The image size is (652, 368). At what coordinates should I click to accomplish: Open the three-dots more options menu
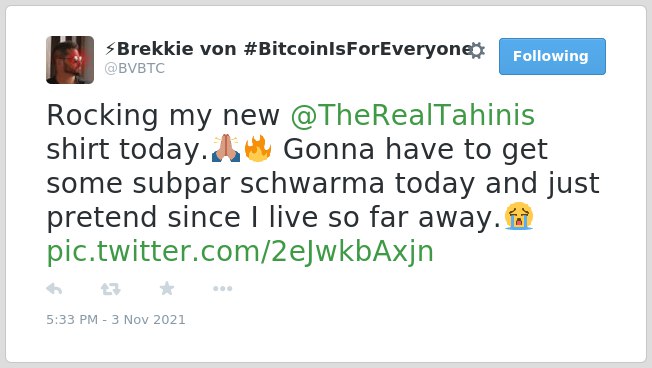[x=222, y=289]
